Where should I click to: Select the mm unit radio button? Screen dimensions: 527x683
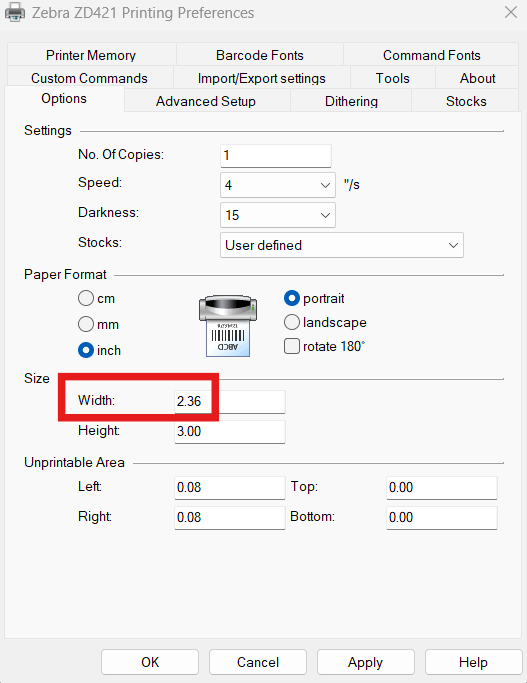tap(86, 324)
